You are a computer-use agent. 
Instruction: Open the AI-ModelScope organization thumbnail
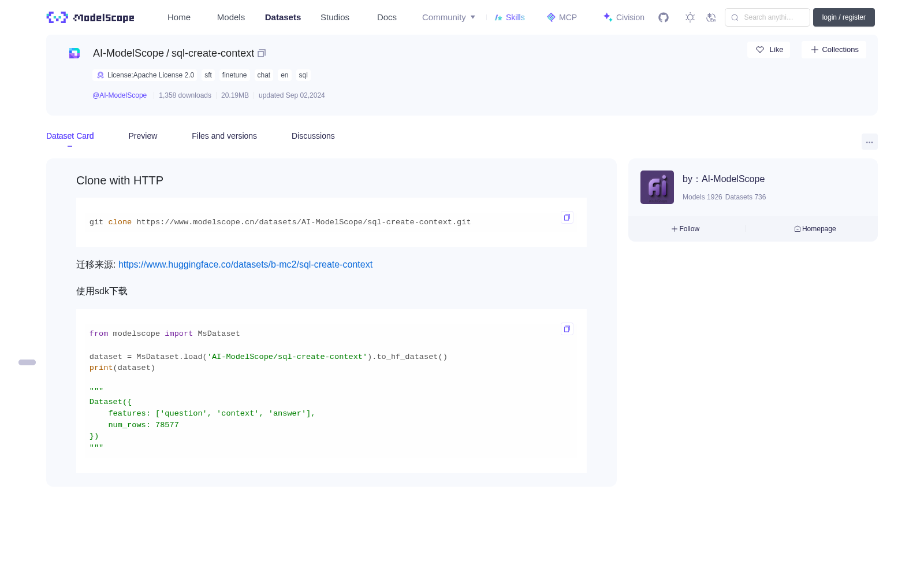657,187
